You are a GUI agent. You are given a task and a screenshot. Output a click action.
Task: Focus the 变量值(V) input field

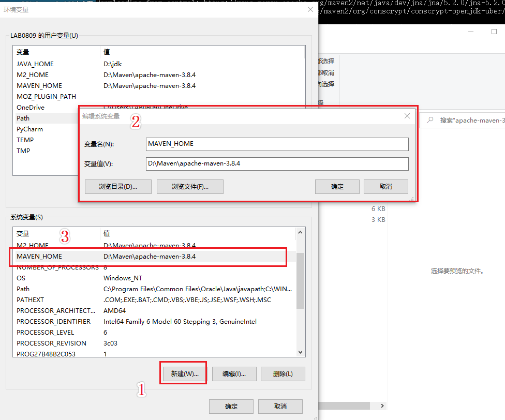(x=277, y=163)
